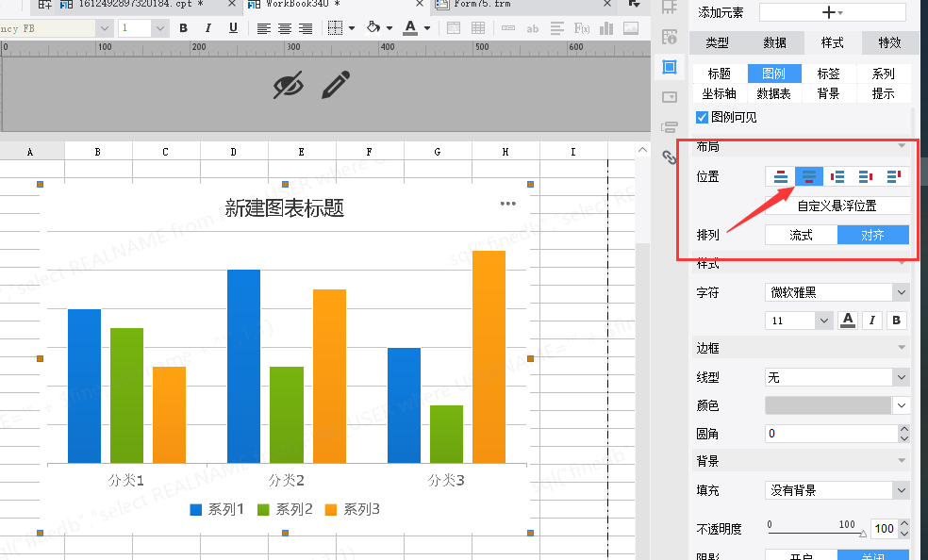Click the pencil edit icon above the sheet
Image resolution: width=928 pixels, height=560 pixels.
[336, 85]
